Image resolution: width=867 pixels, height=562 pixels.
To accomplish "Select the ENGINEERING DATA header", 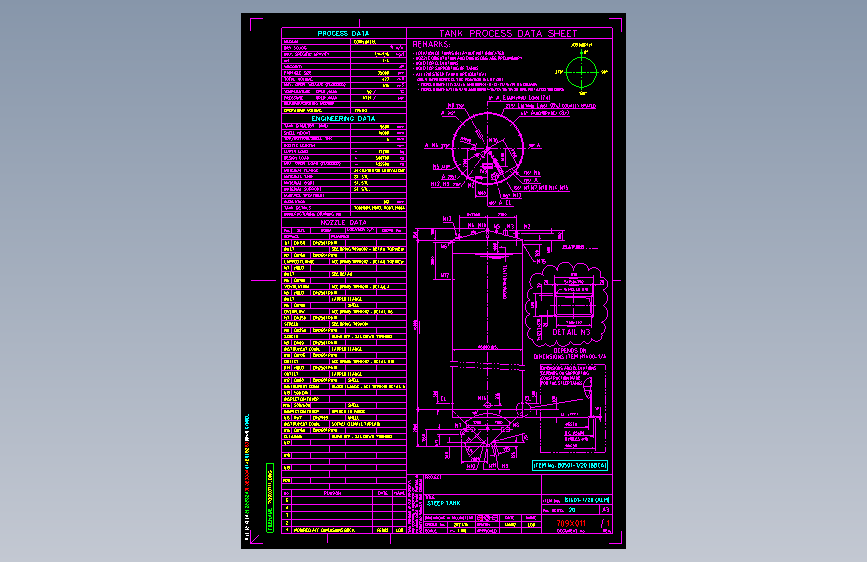I will click(x=343, y=118).
